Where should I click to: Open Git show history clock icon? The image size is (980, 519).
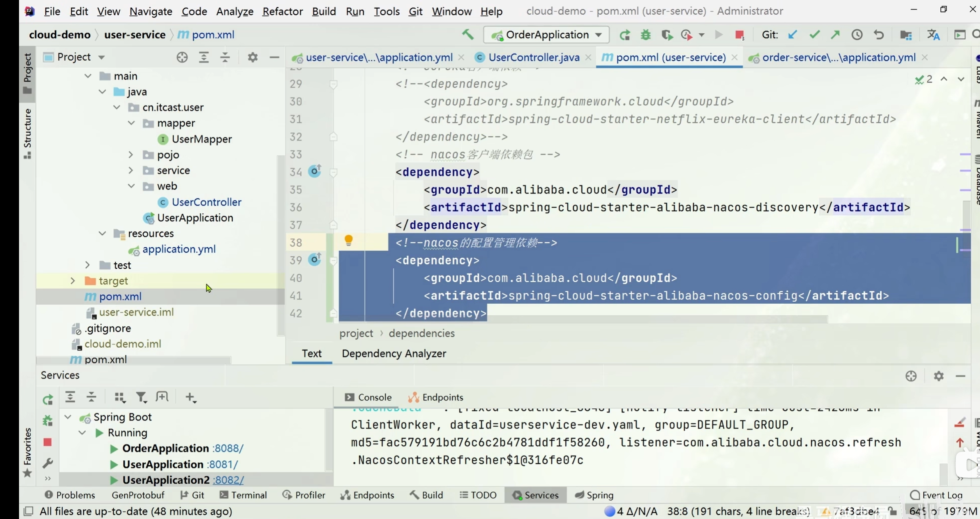pos(857,35)
